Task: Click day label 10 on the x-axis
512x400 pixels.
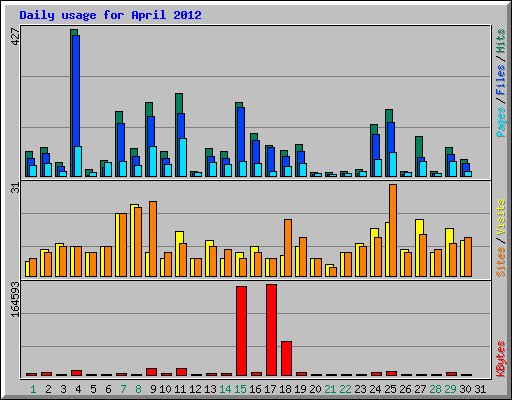Action: click(x=165, y=389)
